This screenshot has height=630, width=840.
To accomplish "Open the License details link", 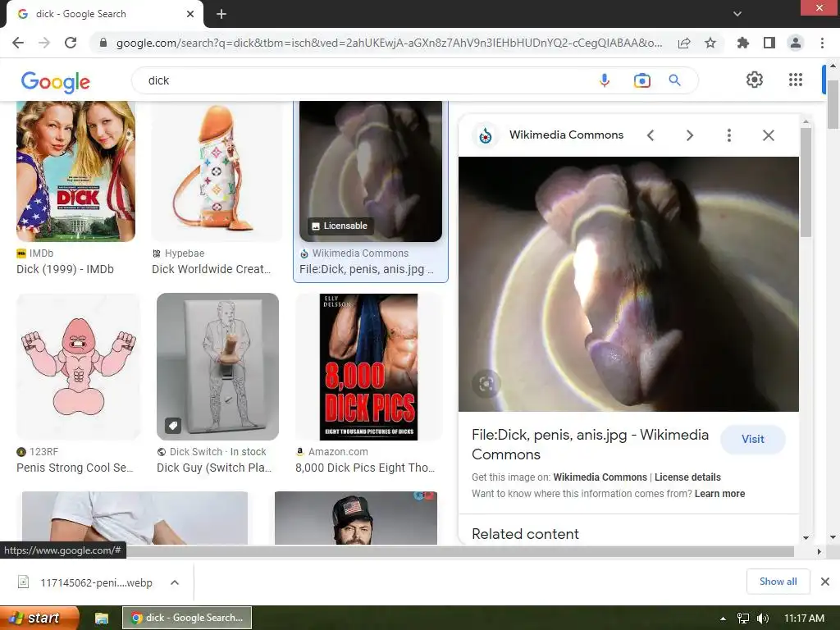I will (x=687, y=477).
